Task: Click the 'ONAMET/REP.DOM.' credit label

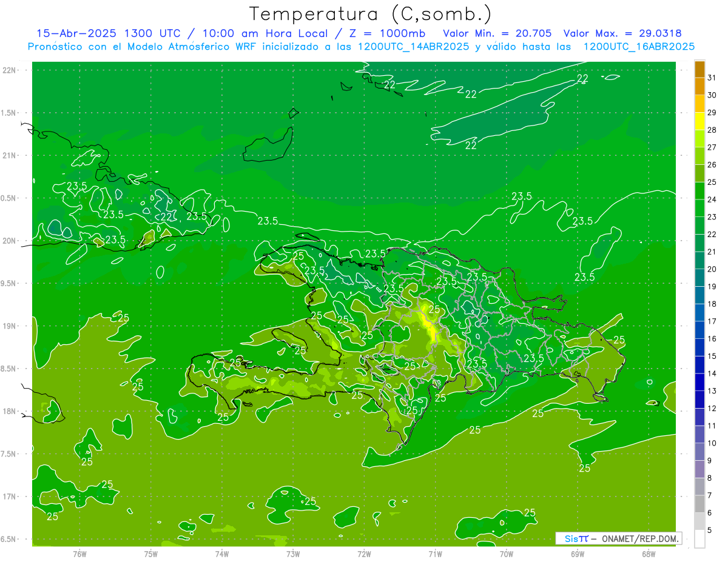Action: [639, 538]
